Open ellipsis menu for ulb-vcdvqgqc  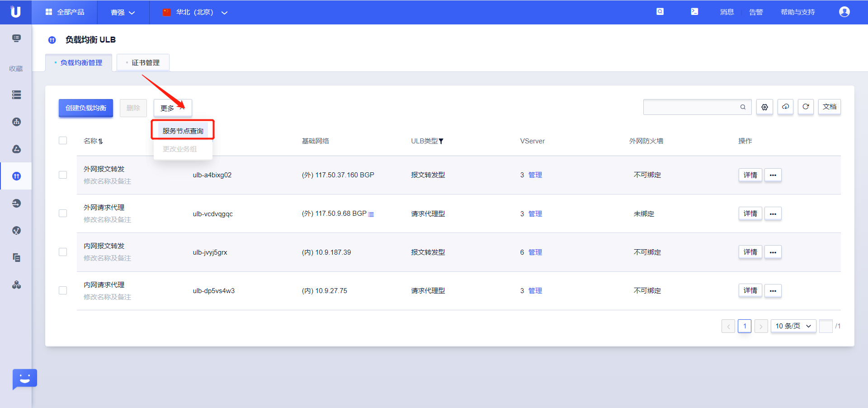click(773, 213)
